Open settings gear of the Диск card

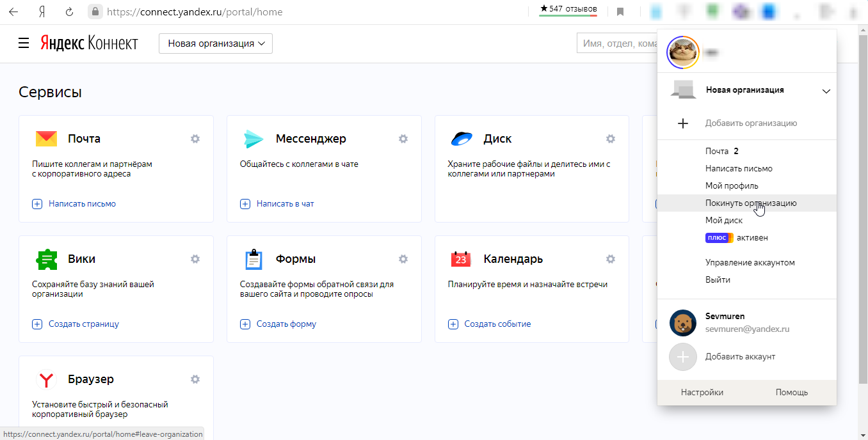click(x=611, y=139)
